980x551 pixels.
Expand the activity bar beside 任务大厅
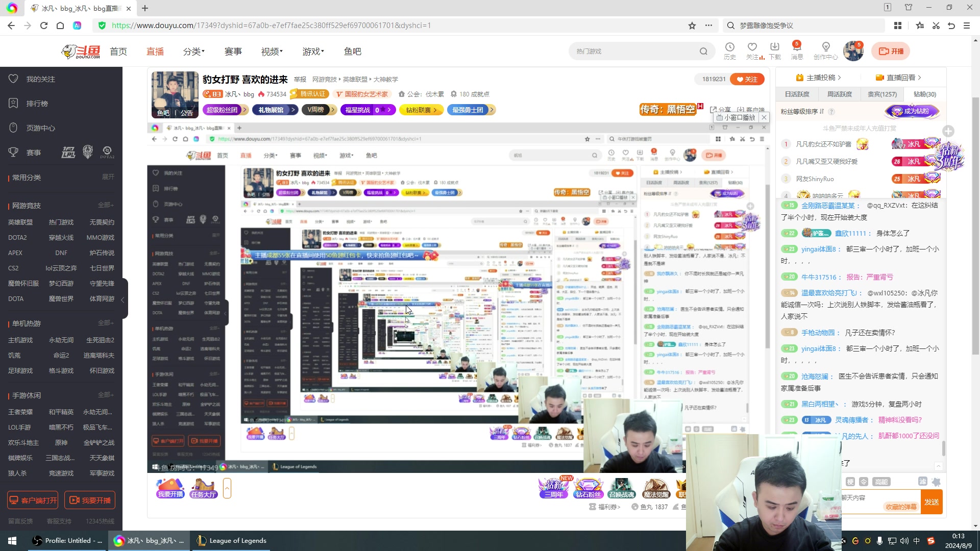click(227, 488)
